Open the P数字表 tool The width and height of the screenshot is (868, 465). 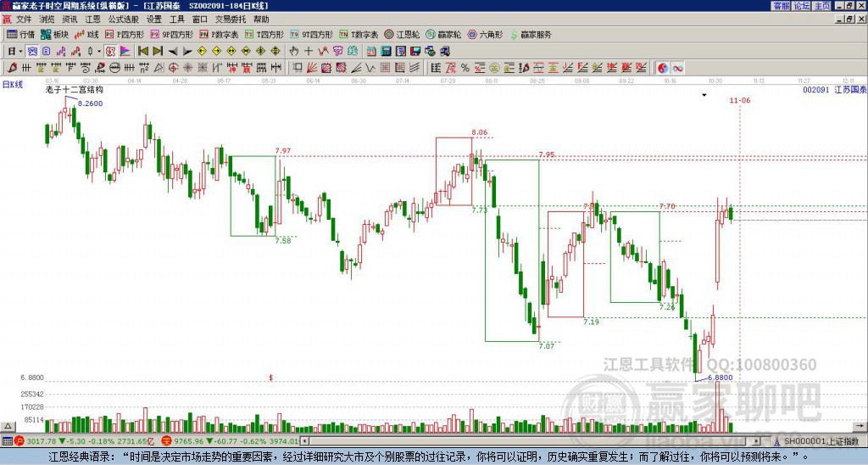(x=219, y=34)
